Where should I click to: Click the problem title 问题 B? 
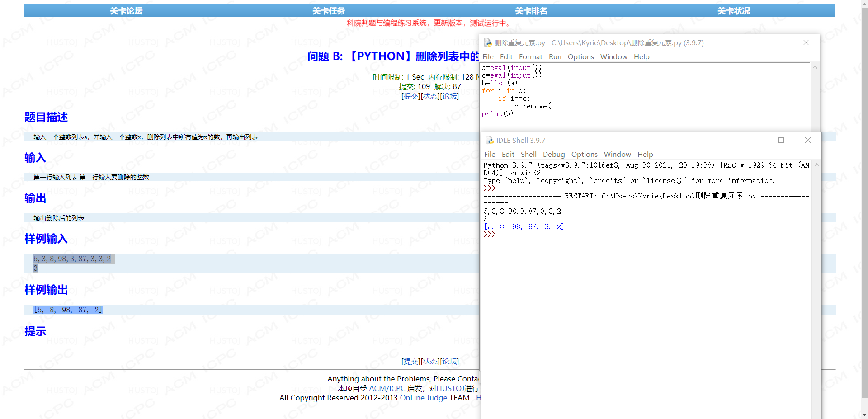(393, 56)
